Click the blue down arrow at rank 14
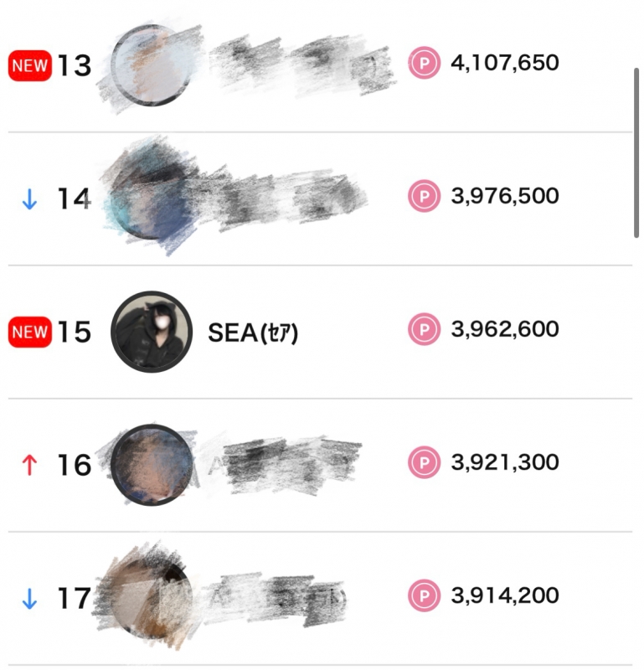Image resolution: width=644 pixels, height=670 pixels. (x=29, y=199)
